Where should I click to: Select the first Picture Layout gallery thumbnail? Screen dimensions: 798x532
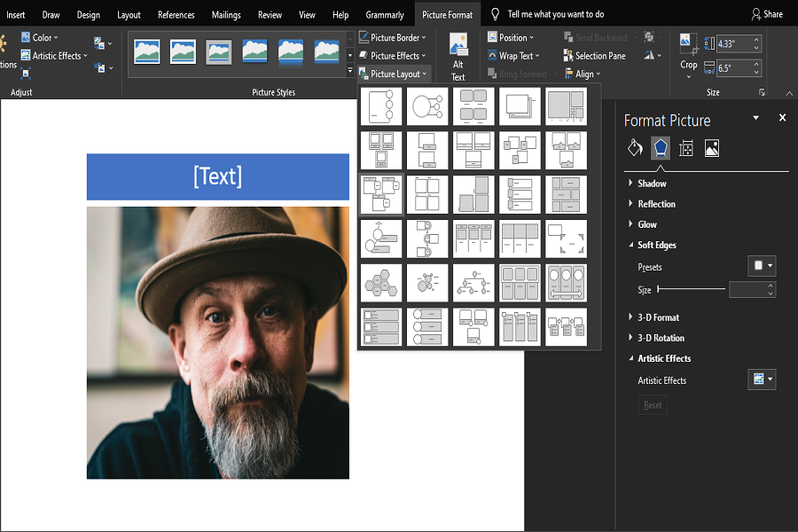click(x=381, y=106)
